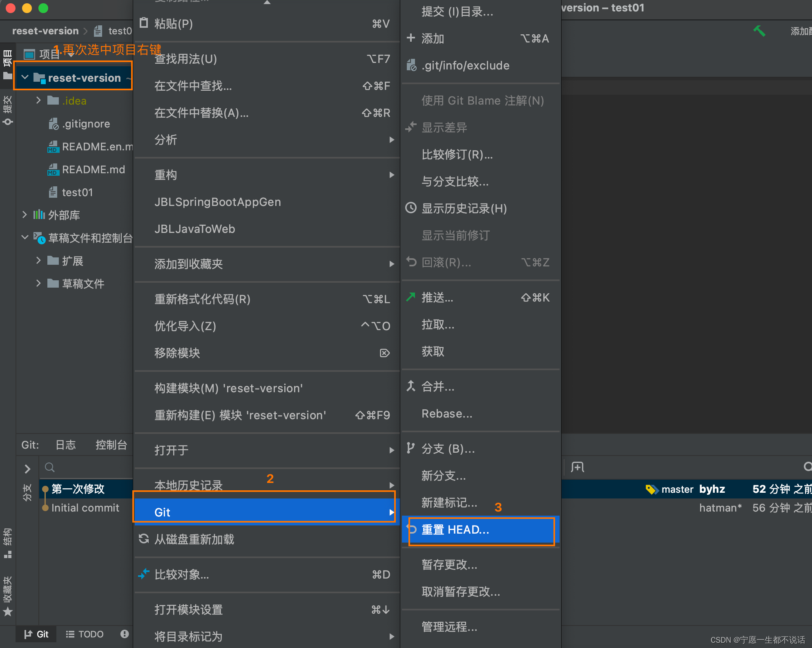Expand the 扩展 folder
812x648 pixels.
pos(38,260)
